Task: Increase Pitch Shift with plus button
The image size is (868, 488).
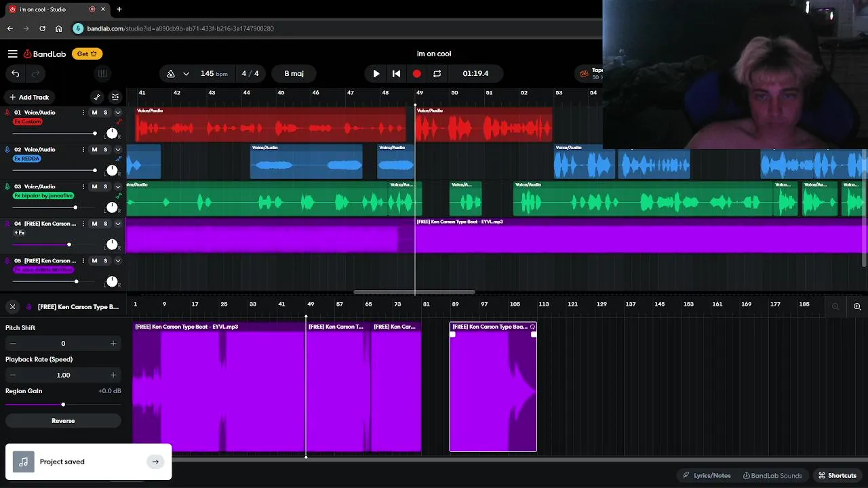Action: 113,344
